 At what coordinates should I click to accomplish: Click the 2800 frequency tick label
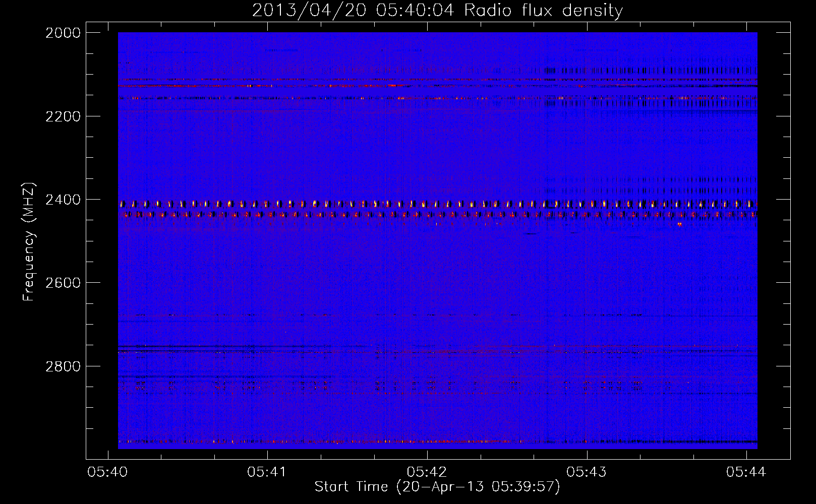click(x=63, y=366)
